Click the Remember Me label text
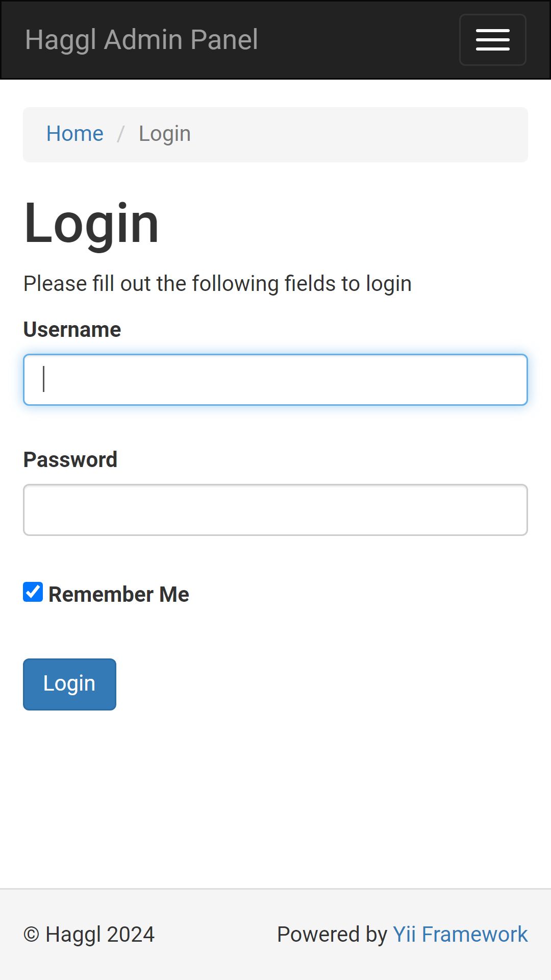The height and width of the screenshot is (980, 551). click(x=119, y=595)
